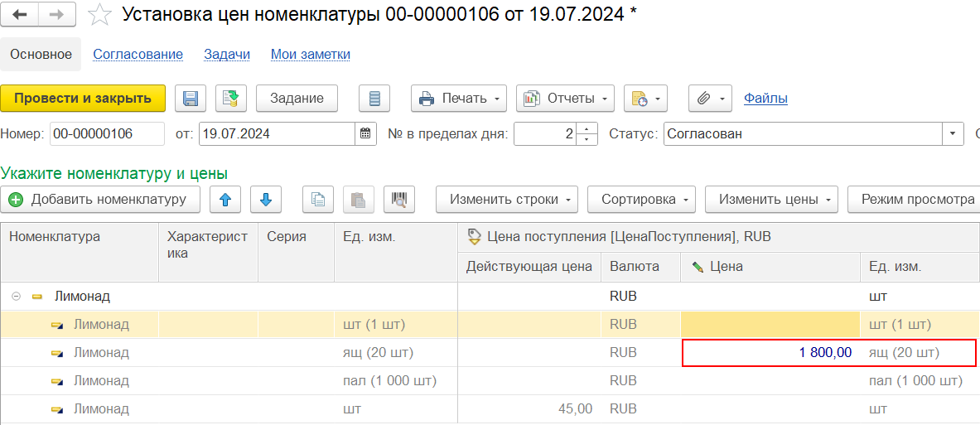980x425 pixels.
Task: Open the Файлы link
Action: coord(765,99)
